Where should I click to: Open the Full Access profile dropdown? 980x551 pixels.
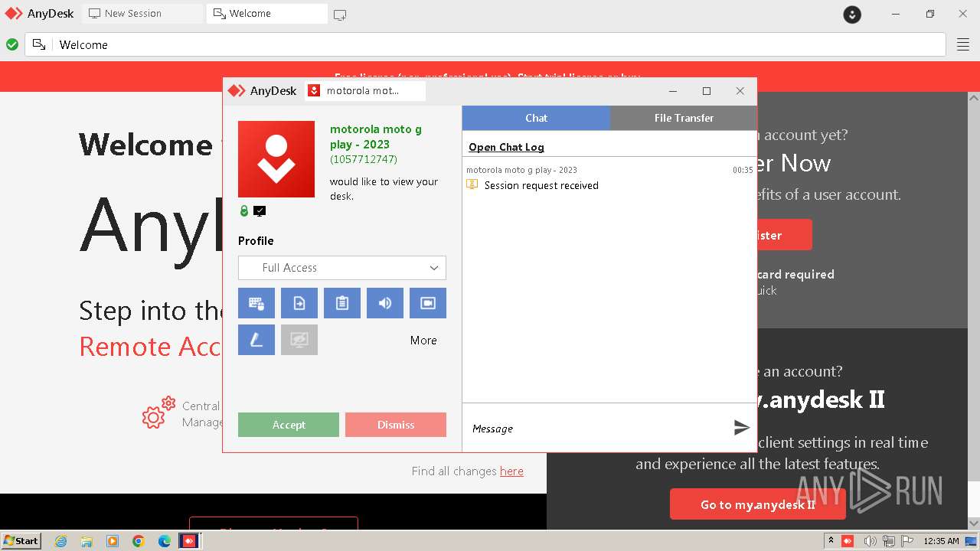pyautogui.click(x=342, y=268)
